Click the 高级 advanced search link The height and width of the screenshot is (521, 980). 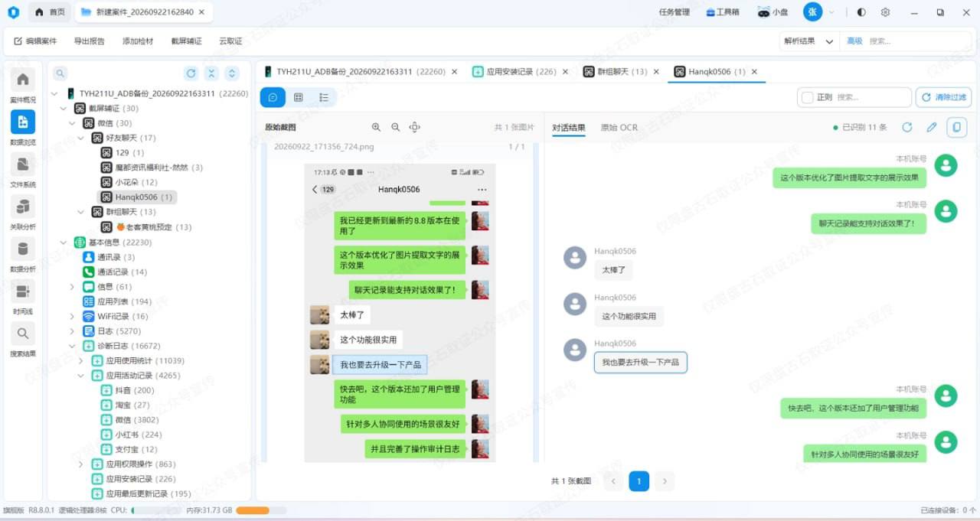point(854,41)
